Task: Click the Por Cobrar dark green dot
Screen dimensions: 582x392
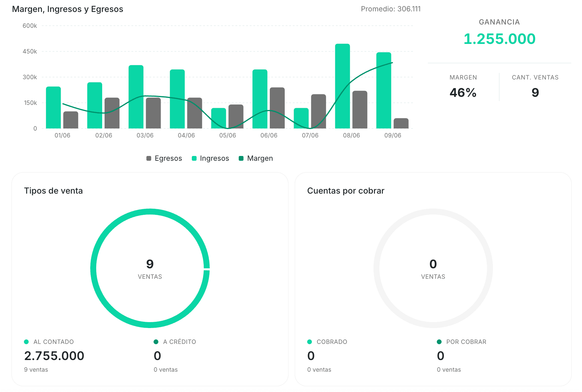Action: pyautogui.click(x=439, y=342)
